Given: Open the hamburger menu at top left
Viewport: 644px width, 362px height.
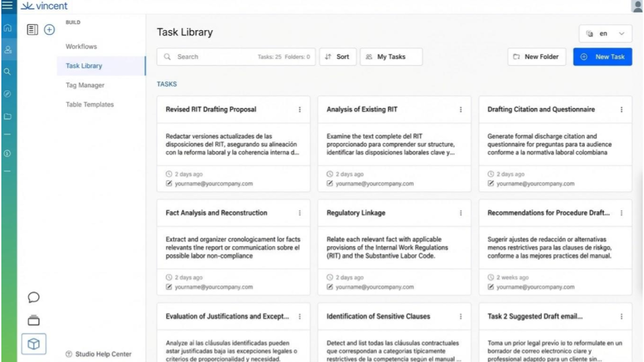Looking at the screenshot, I should [8, 6].
